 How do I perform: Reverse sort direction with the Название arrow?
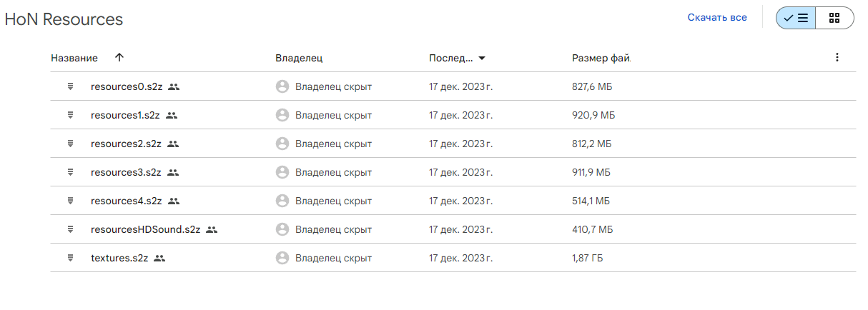point(119,58)
